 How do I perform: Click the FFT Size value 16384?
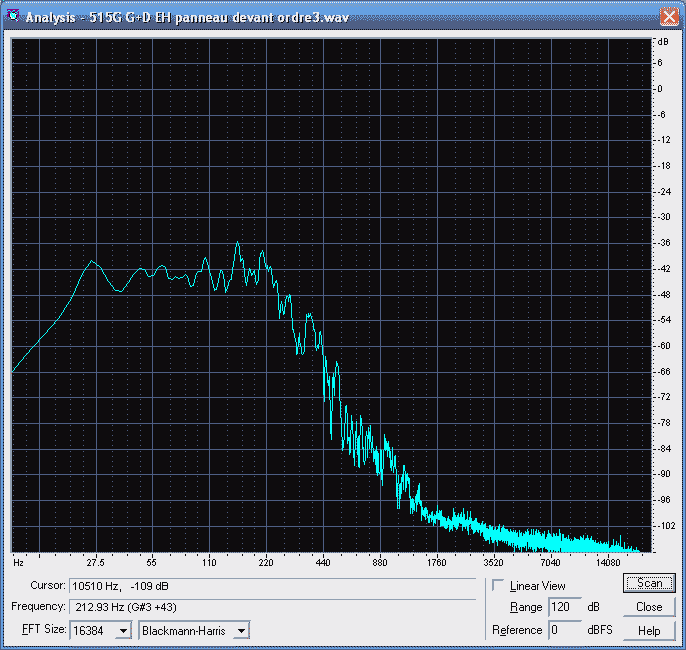[88, 631]
